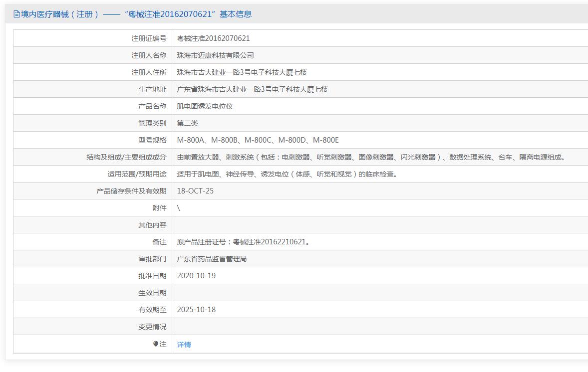Click the document icon in the page header

pyautogui.click(x=16, y=14)
